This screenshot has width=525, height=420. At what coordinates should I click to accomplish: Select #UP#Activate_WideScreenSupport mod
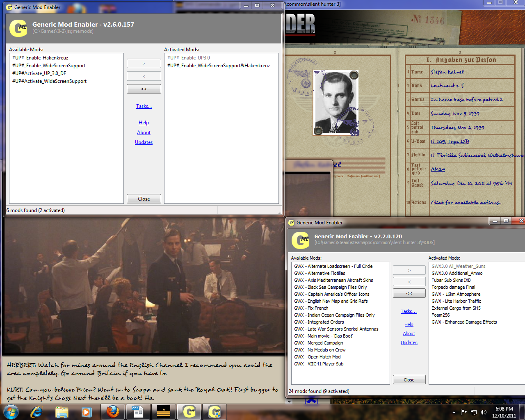tap(49, 81)
